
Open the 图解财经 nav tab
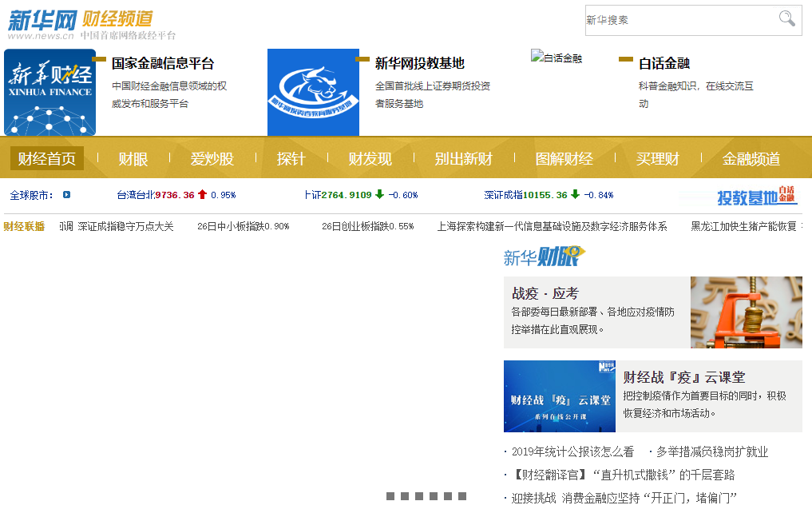coord(564,158)
